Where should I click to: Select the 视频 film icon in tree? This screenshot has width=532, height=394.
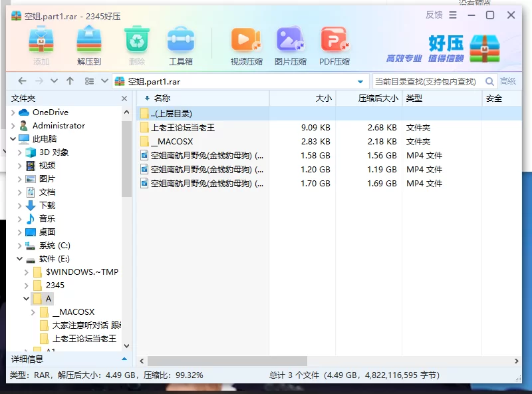coord(31,166)
